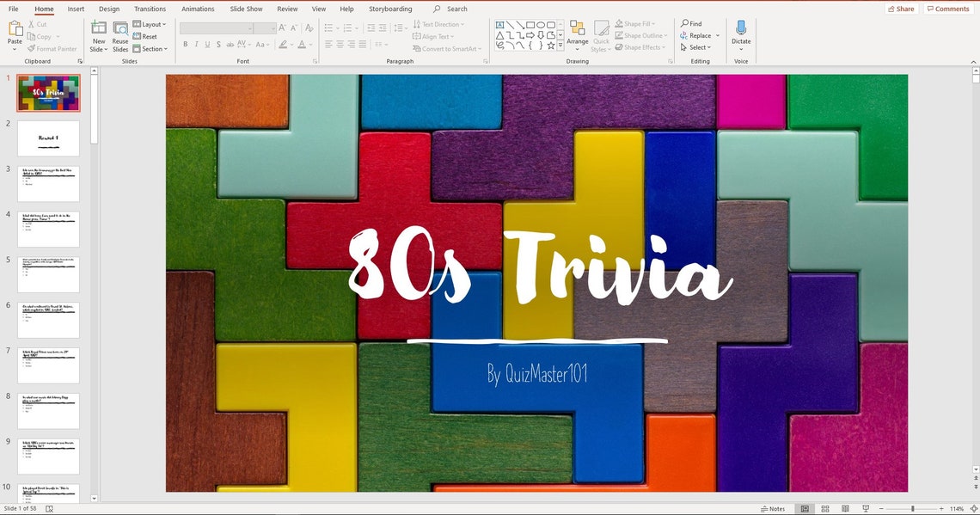Switch to the Storyboarding ribbon tab

click(389, 8)
